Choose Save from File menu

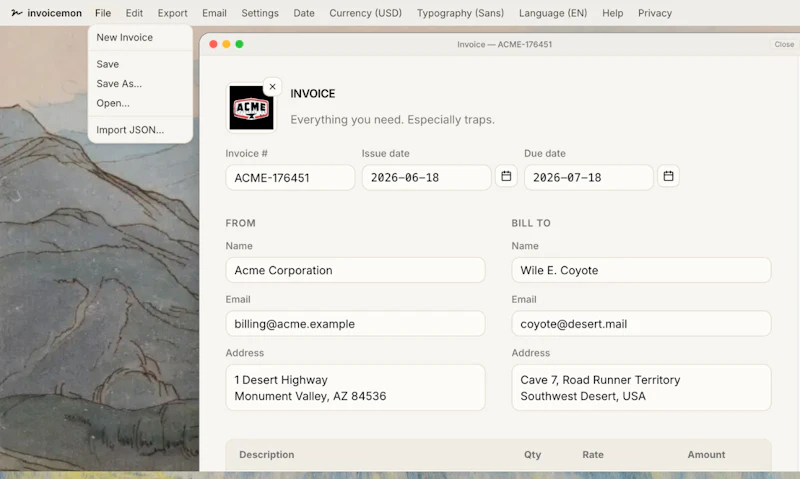tap(140, 64)
